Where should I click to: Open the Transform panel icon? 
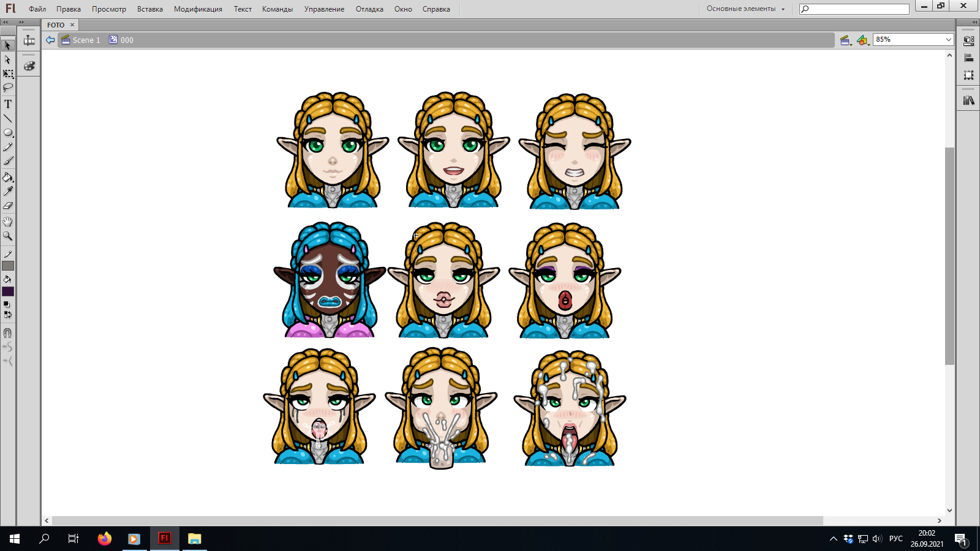(968, 75)
